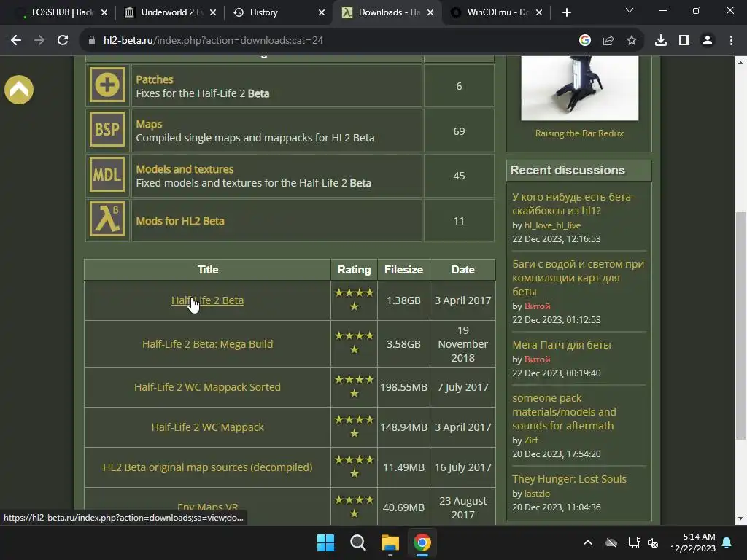Open a new tab with the plus button

pos(566,12)
